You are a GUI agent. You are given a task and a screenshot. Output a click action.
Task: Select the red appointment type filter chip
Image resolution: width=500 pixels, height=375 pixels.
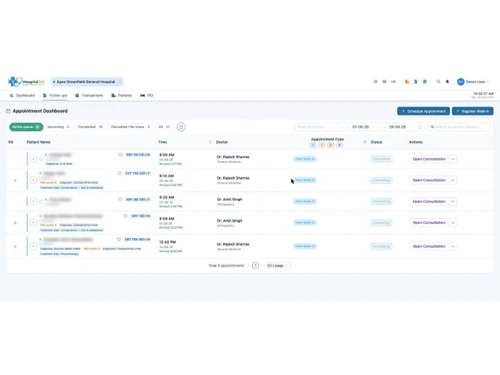(x=330, y=145)
